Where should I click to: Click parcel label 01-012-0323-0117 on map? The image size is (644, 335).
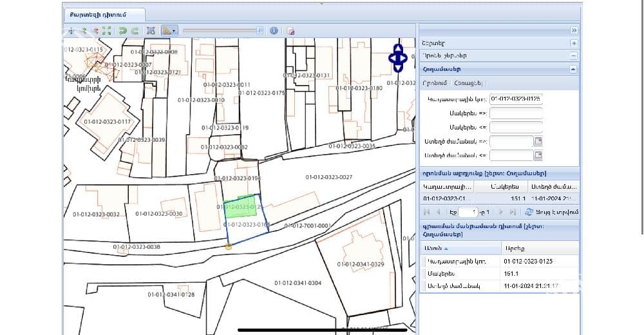click(107, 122)
